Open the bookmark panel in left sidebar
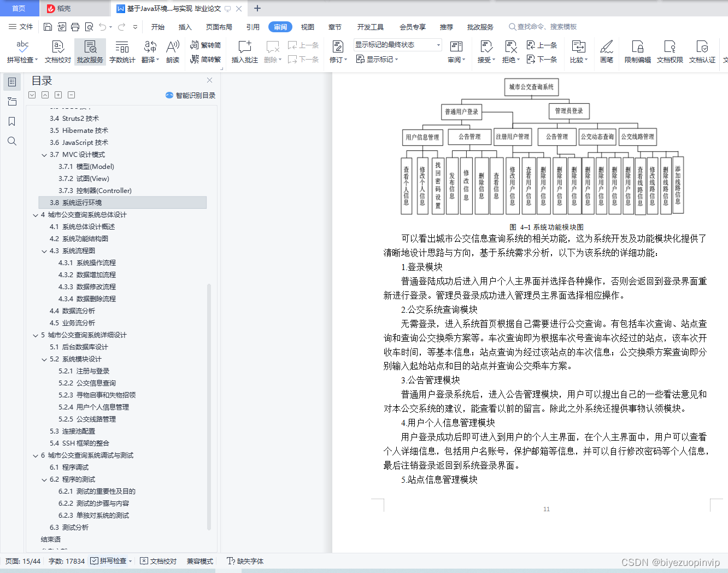This screenshot has height=573, width=728. click(x=12, y=121)
